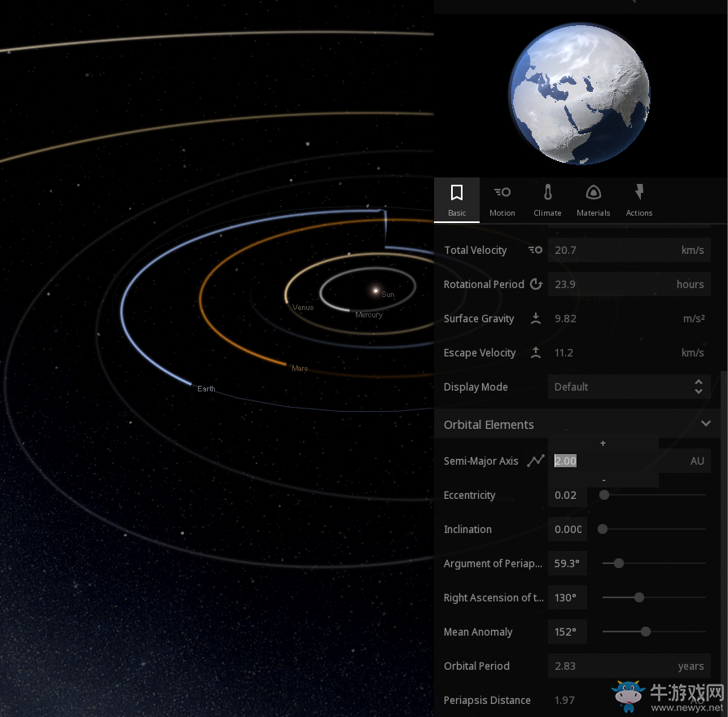
Task: Click the properties panel vertical scrollbar
Action: click(724, 543)
